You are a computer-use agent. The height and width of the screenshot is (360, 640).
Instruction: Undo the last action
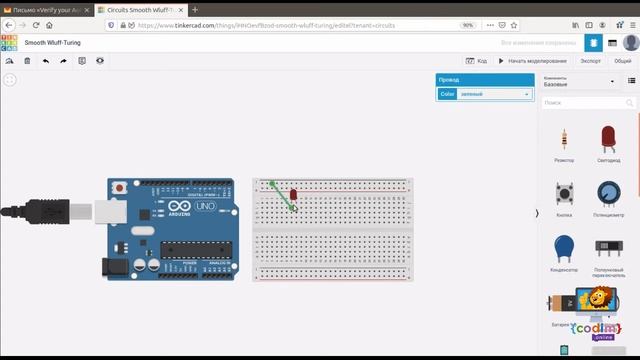point(46,61)
